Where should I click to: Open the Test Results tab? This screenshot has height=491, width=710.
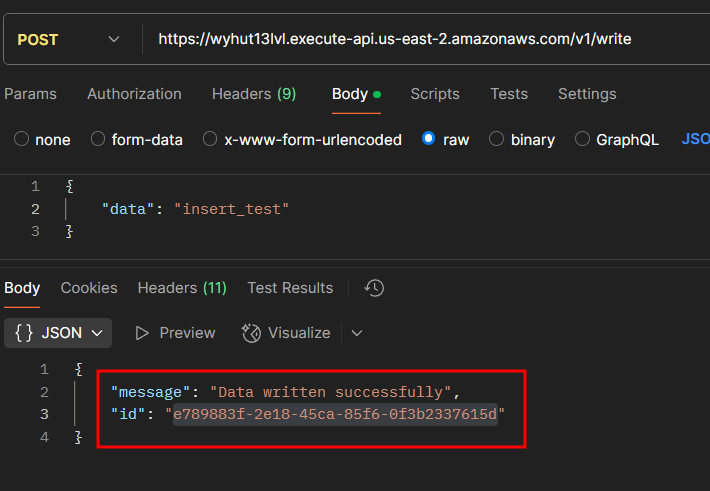point(290,288)
